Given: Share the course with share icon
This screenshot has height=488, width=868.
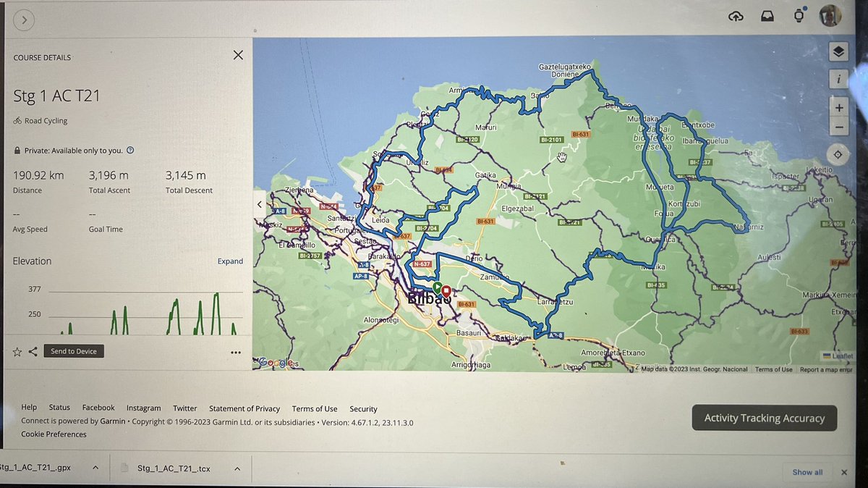Looking at the screenshot, I should point(33,352).
